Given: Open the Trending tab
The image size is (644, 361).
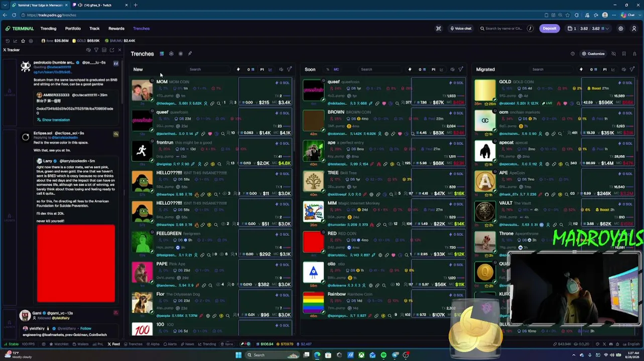Looking at the screenshot, I should (x=48, y=29).
